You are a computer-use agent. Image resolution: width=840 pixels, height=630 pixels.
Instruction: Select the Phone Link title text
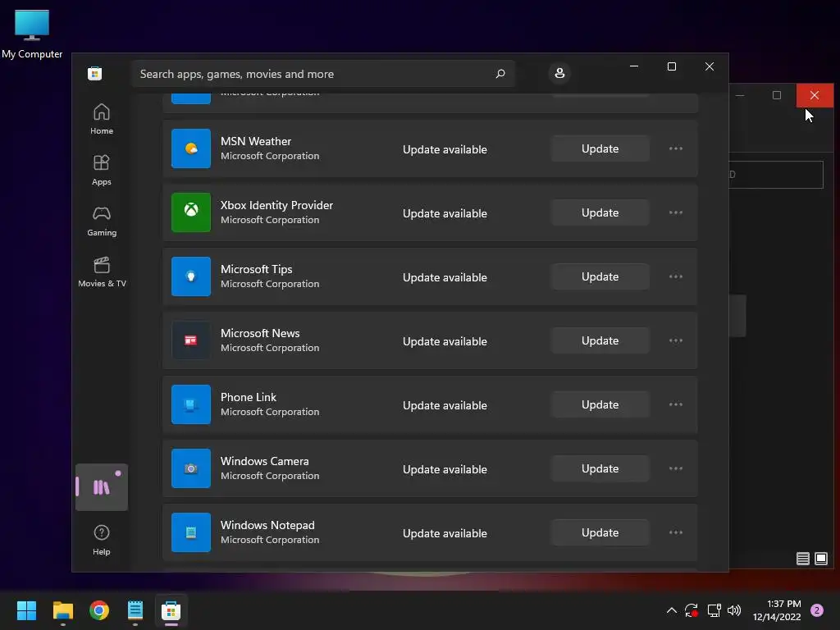[249, 397]
